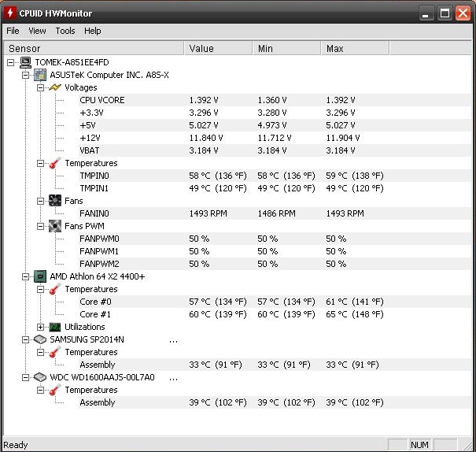Viewport: 476px width, 452px height.
Task: Select the Core #0 row
Action: pos(275,302)
